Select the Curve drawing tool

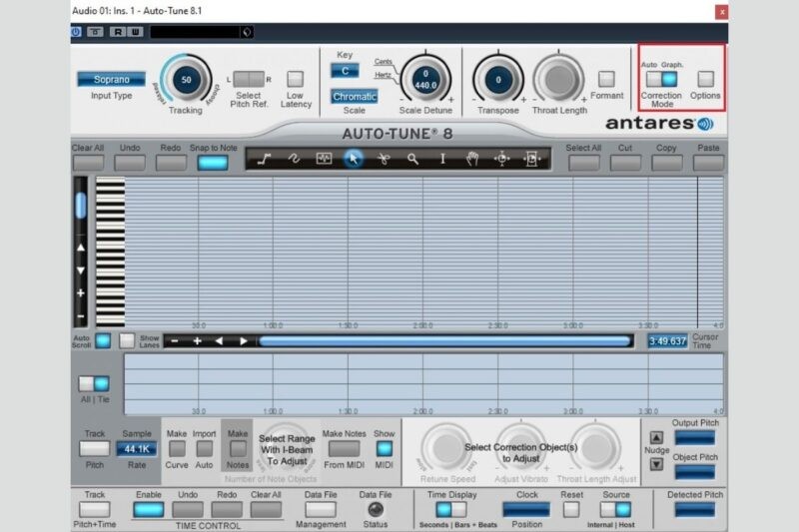click(294, 159)
